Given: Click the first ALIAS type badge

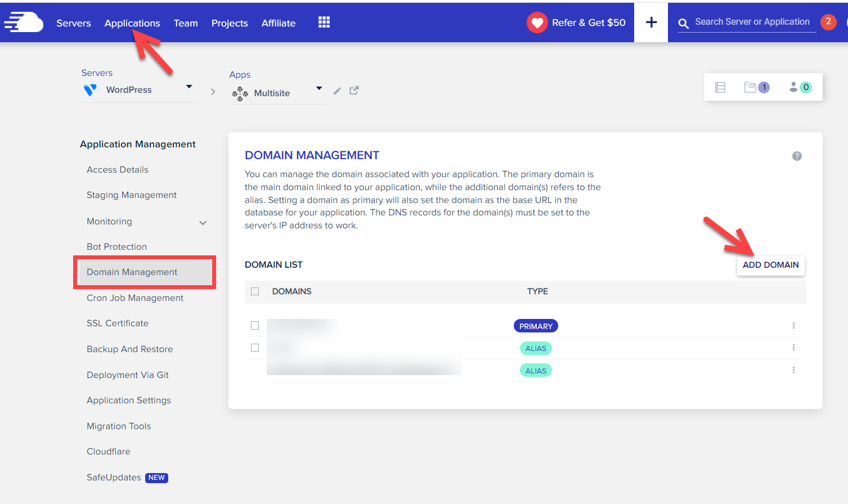Looking at the screenshot, I should coord(536,348).
